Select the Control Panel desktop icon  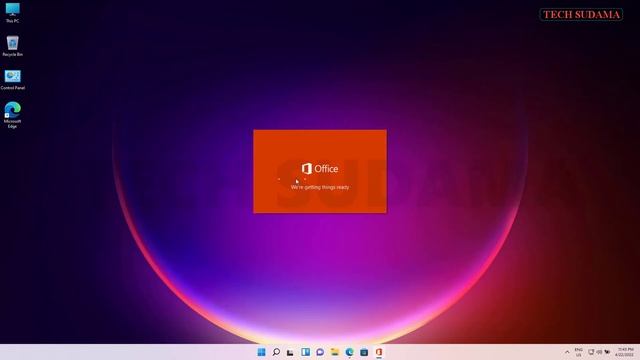click(x=12, y=80)
